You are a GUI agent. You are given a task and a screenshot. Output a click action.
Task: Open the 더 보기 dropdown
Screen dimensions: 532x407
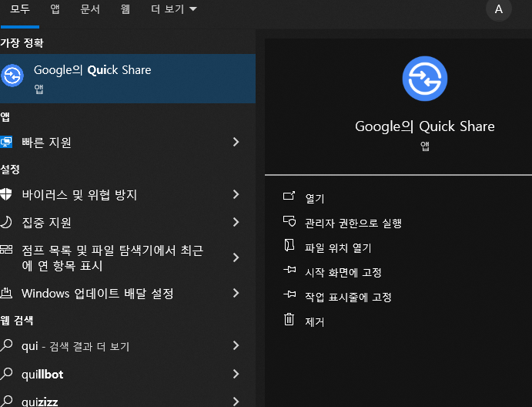tap(174, 9)
